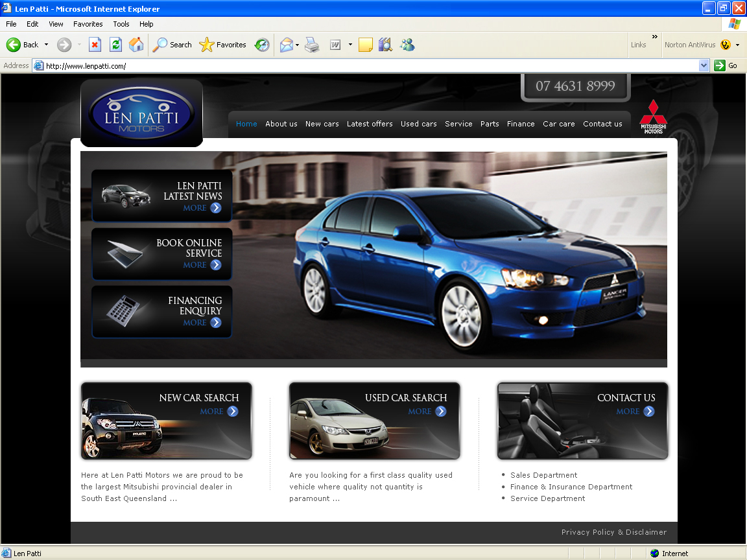Image resolution: width=747 pixels, height=560 pixels.
Task: Open the Tools menu
Action: pos(121,24)
